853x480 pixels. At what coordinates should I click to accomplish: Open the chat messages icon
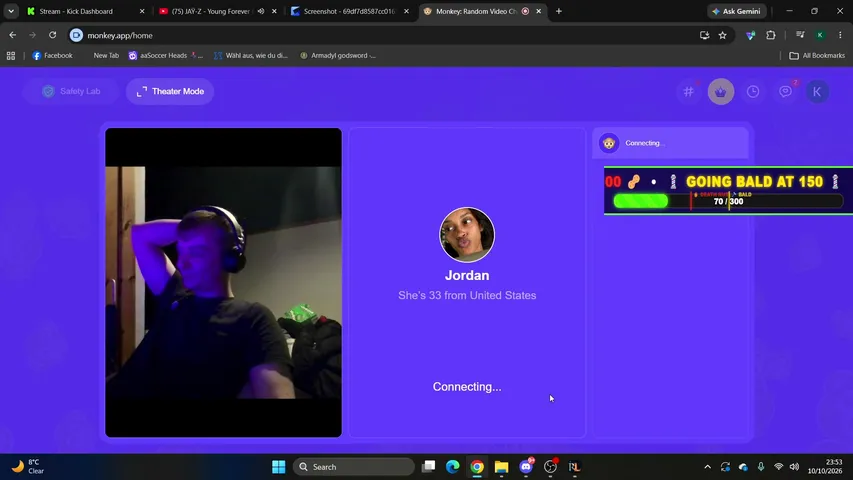(x=785, y=91)
